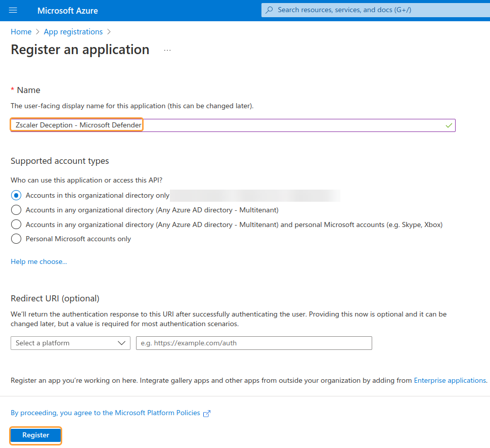Open the Help me choose link
The height and width of the screenshot is (448, 490).
click(x=38, y=261)
